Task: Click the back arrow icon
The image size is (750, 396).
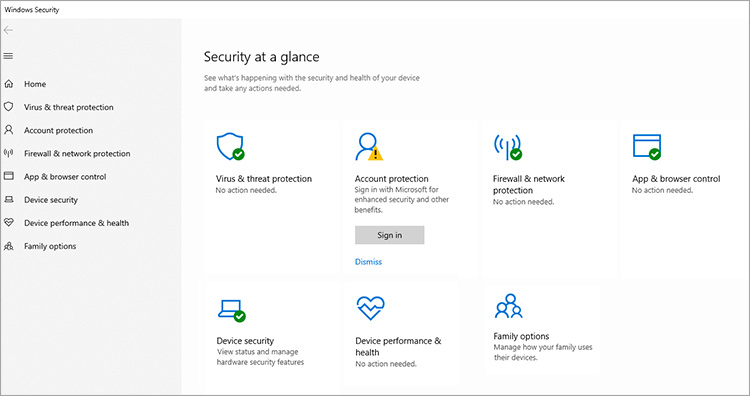Action: (x=8, y=31)
